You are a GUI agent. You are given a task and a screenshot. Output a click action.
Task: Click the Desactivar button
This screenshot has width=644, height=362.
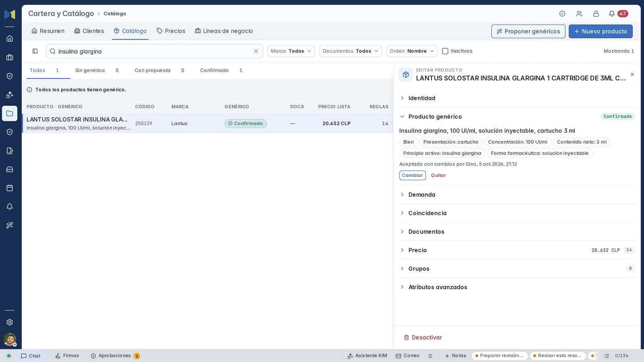(423, 337)
